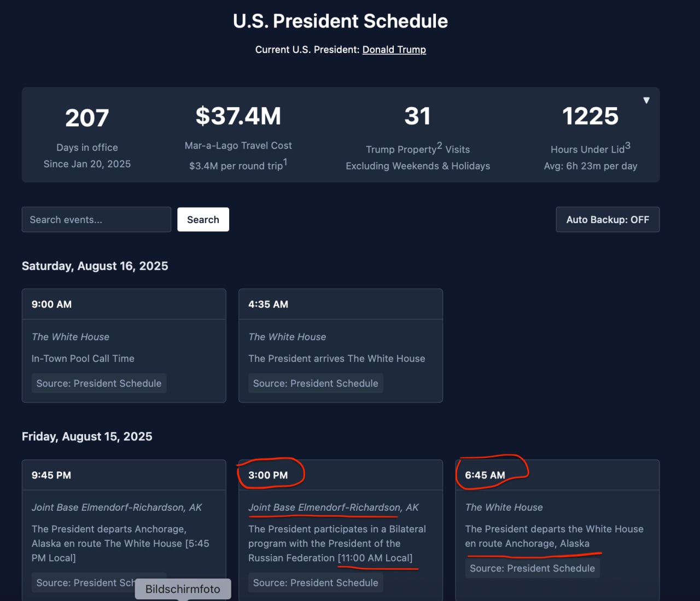Click the source tag on 6:45 AM event
Screen dimensions: 700x601
coord(532,568)
